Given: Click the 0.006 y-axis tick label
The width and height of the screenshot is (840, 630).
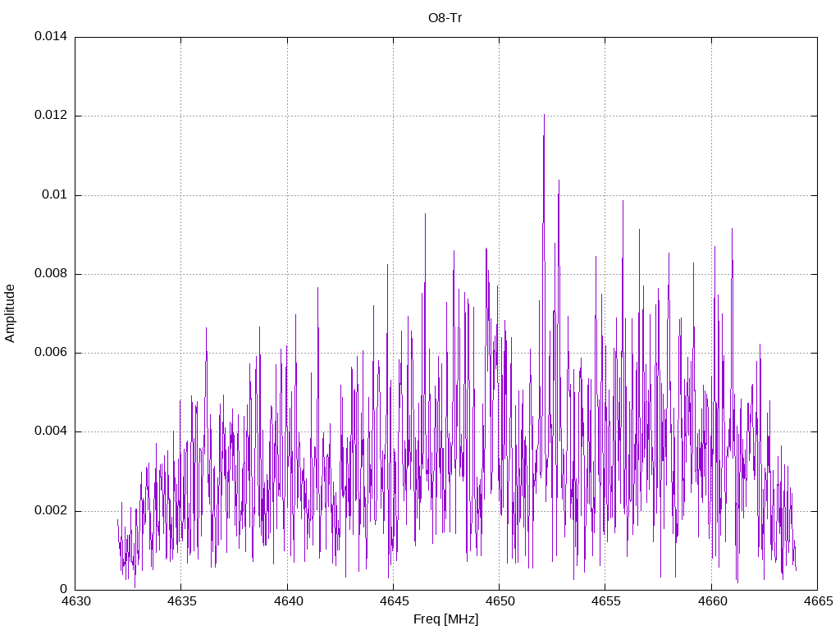Looking at the screenshot, I should [51, 353].
